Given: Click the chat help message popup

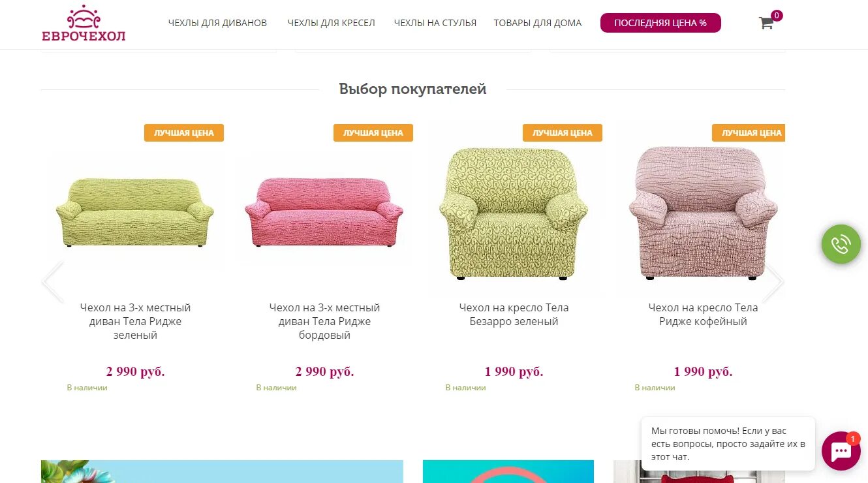Looking at the screenshot, I should pyautogui.click(x=728, y=444).
